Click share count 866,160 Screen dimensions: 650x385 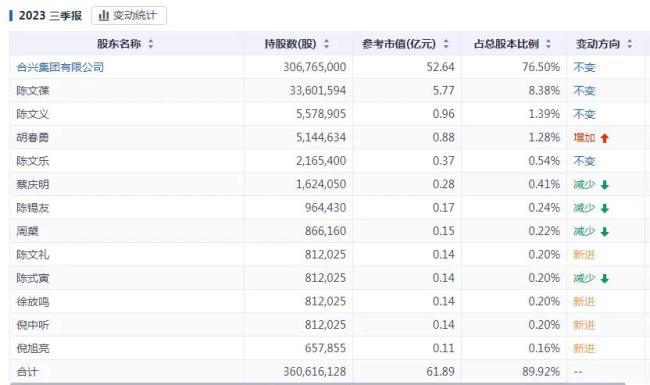[x=325, y=231]
